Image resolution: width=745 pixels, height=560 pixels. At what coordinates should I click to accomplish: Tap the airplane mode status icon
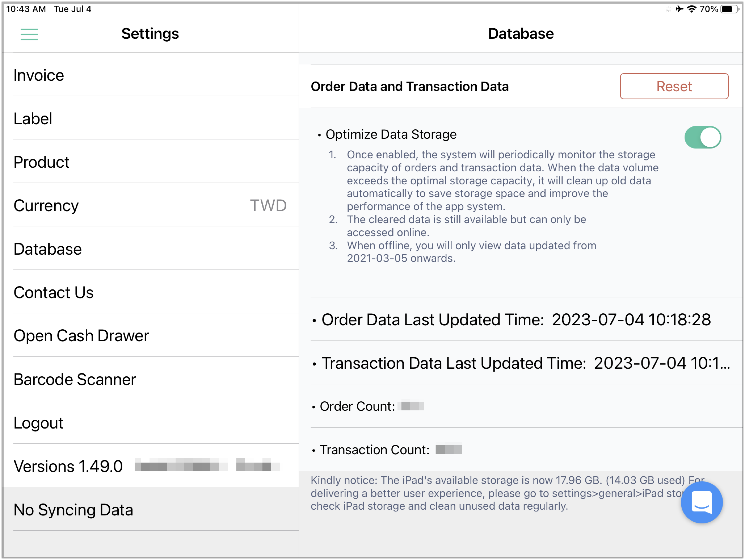coord(680,9)
